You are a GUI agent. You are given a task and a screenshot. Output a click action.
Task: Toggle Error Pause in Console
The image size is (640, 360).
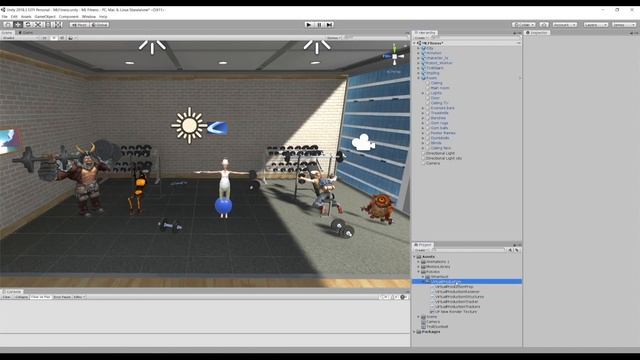62,297
